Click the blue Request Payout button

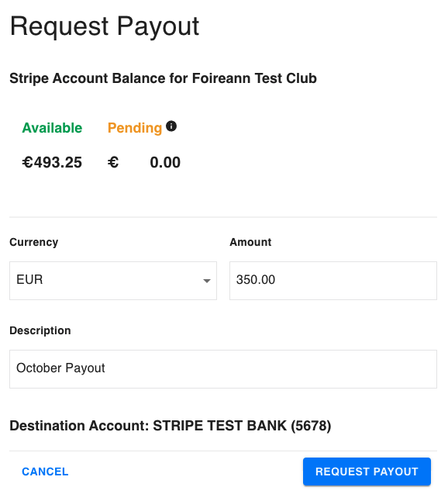(x=367, y=472)
